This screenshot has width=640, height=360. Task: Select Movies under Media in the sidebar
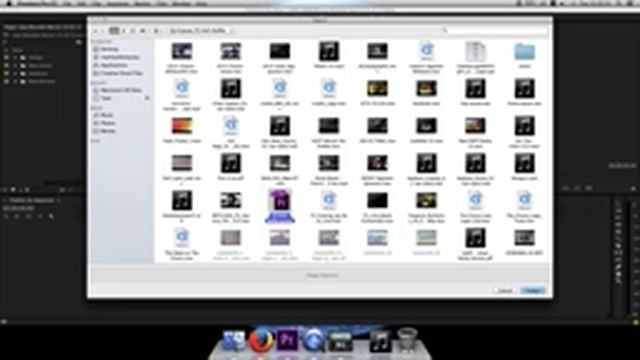(104, 131)
